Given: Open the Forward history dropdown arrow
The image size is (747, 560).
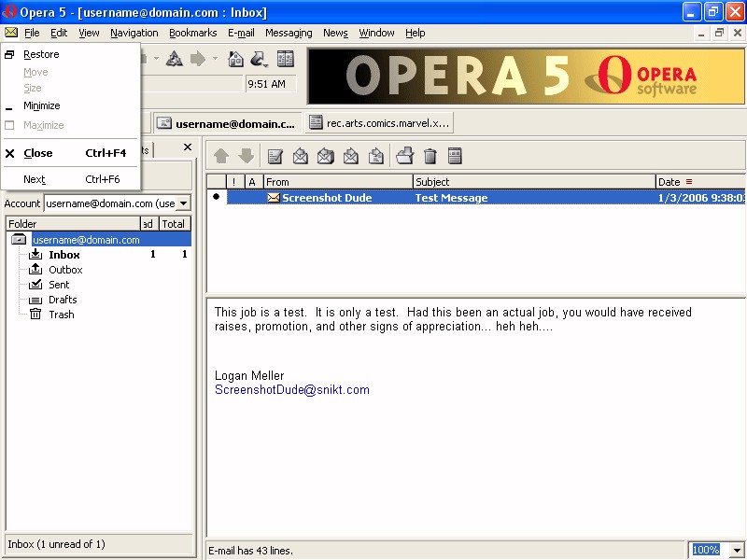Looking at the screenshot, I should tap(215, 59).
